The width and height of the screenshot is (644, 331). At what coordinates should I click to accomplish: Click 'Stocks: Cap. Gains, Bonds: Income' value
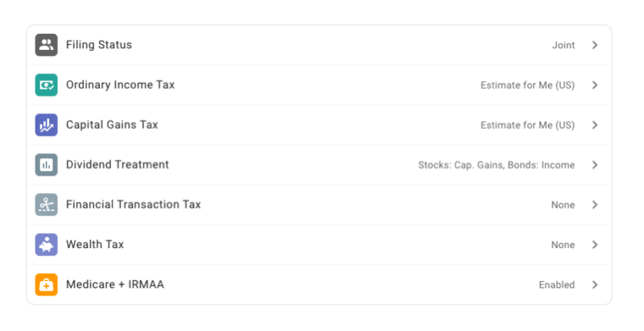496,164
